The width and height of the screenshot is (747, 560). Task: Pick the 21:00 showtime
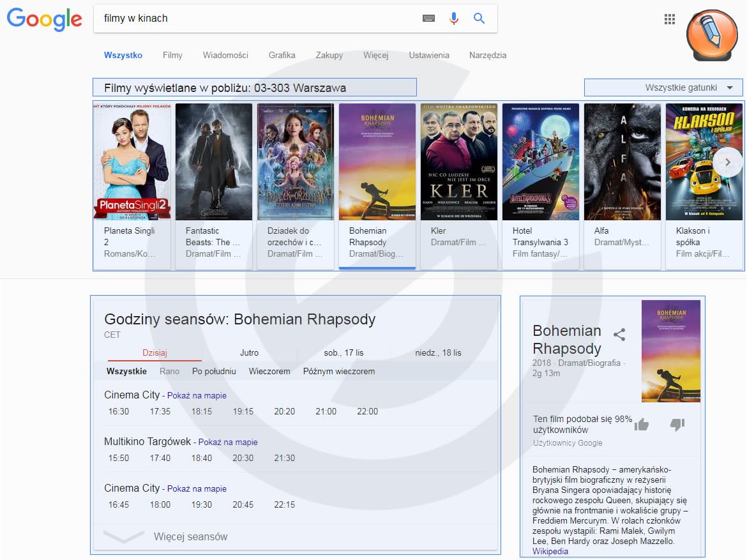click(x=326, y=411)
